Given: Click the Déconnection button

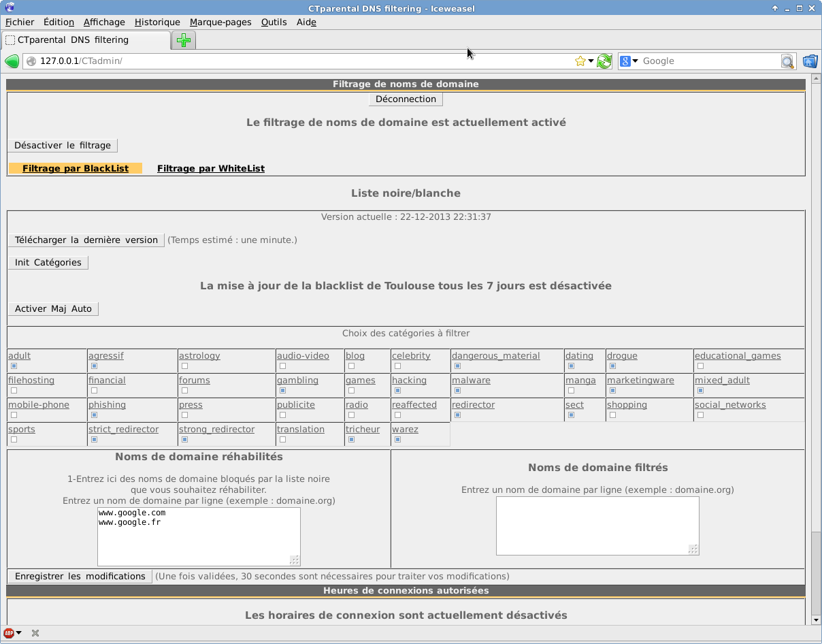Looking at the screenshot, I should 406,99.
